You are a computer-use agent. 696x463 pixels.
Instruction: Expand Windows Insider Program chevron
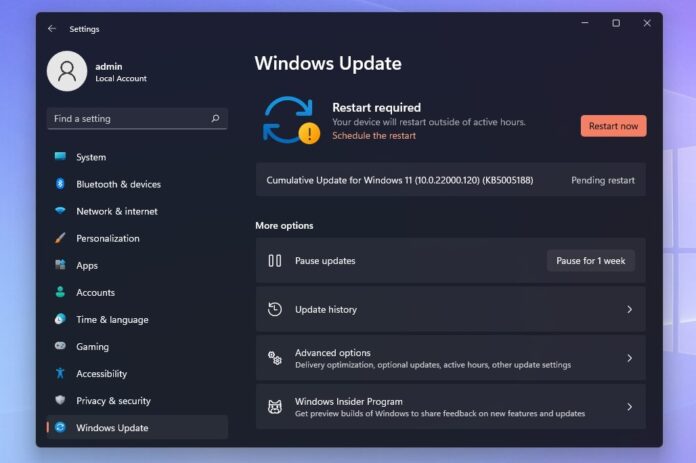[629, 407]
